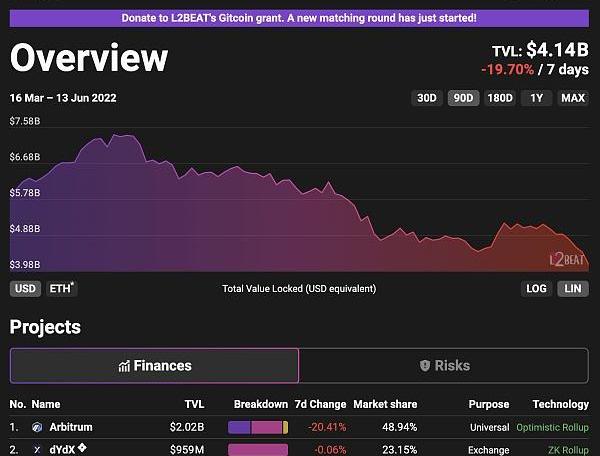
Task: Click the -19.70% seven day change
Action: tap(507, 70)
